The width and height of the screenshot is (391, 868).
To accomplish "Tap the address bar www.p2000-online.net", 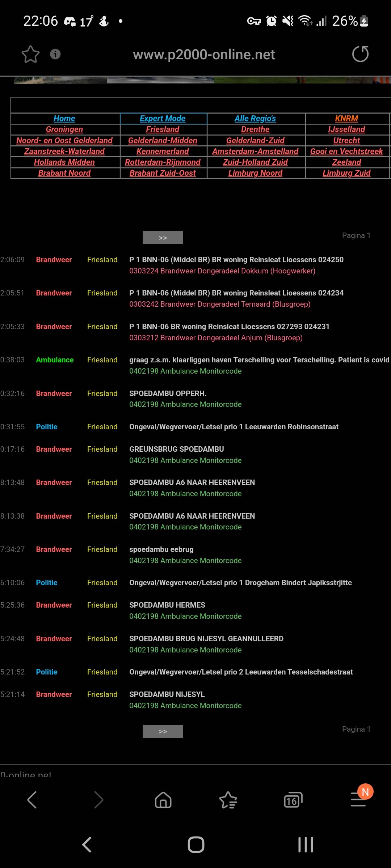I will pos(204,55).
